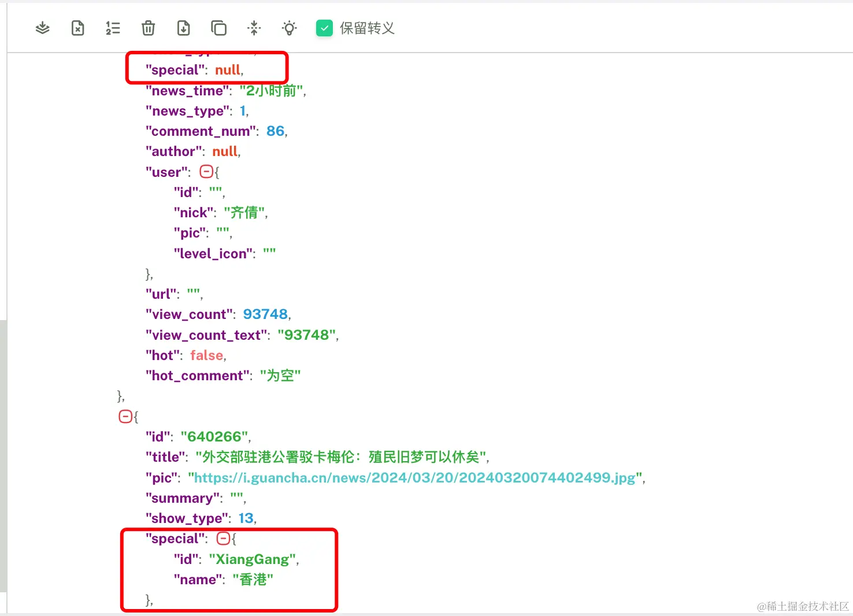853x616 pixels.
Task: Click the 保留转义 label text
Action: [x=367, y=28]
